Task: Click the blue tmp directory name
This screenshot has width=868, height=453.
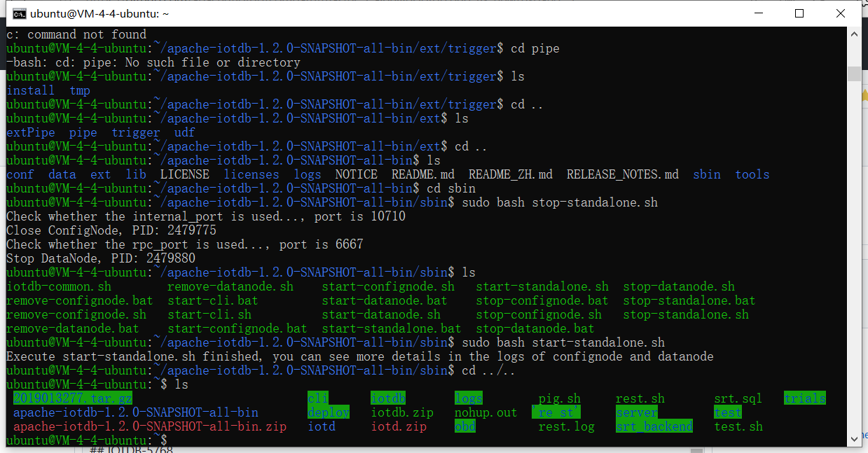Action: [80, 90]
